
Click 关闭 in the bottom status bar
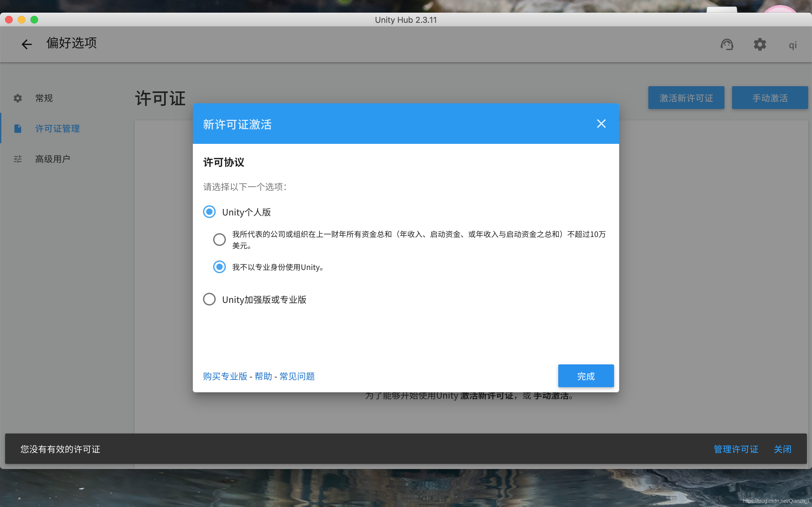point(783,449)
